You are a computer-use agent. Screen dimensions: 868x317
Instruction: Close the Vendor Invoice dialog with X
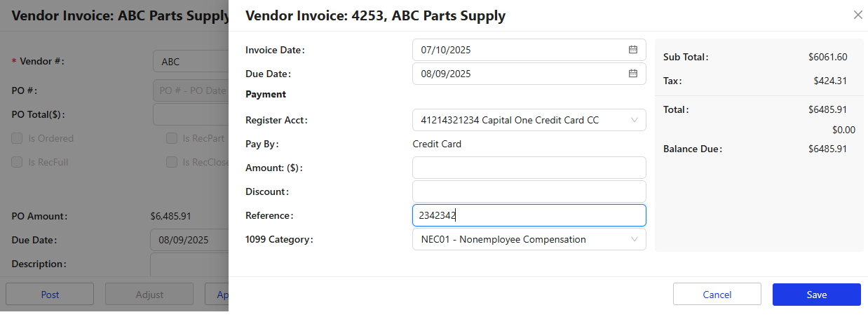[857, 15]
